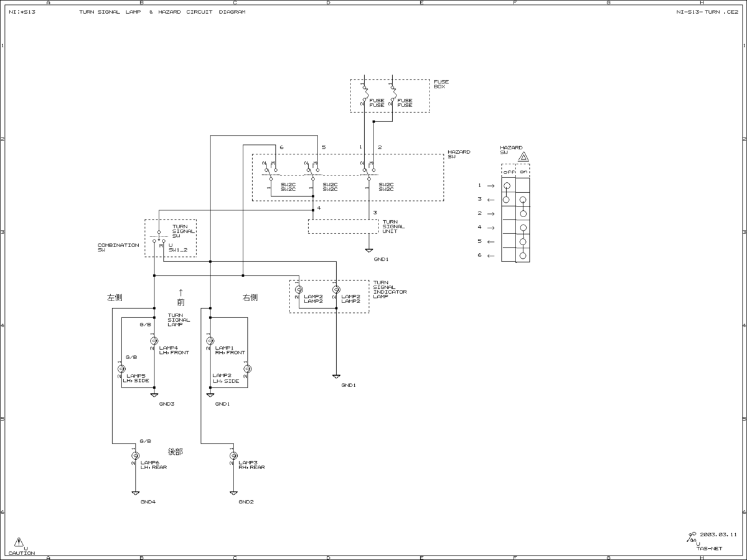The image size is (747, 560).
Task: Click the 'off' column header in table
Action: 509,172
